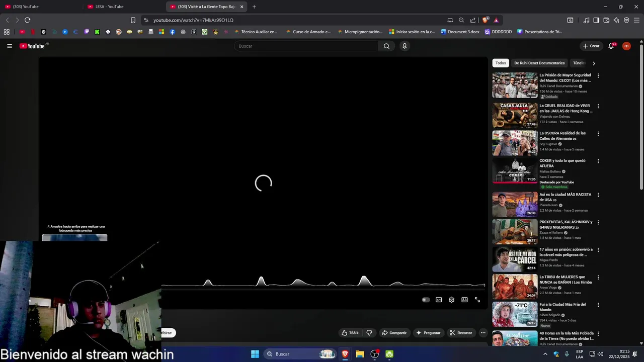Open options for the CECOT prison video
This screenshot has height=362, width=644.
[x=598, y=75]
